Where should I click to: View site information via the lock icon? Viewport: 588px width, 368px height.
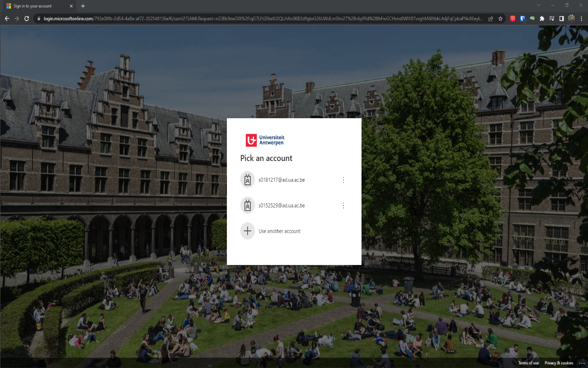(x=39, y=19)
